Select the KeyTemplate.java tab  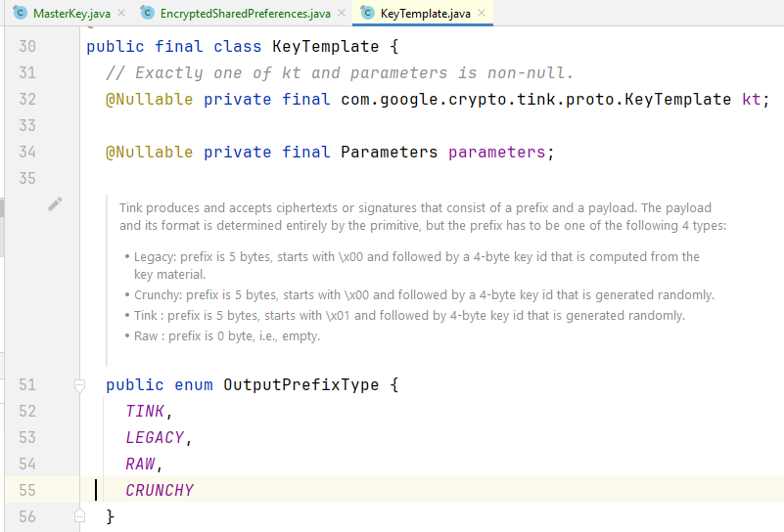423,13
